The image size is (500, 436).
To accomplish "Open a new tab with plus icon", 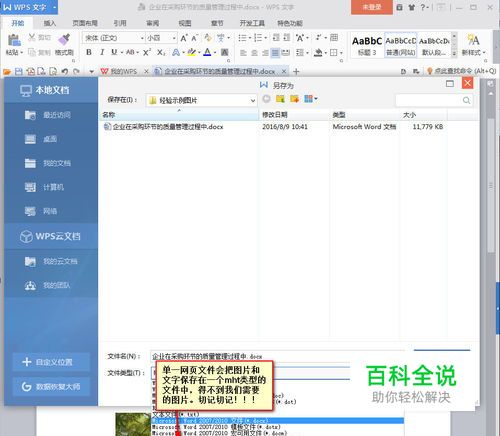I will (x=296, y=71).
